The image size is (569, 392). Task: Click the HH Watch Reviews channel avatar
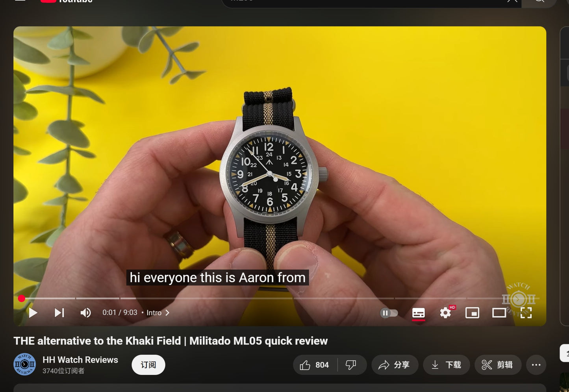point(24,364)
